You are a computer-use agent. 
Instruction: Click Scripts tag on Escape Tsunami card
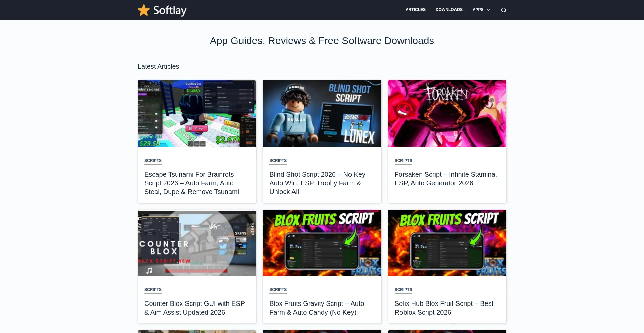click(x=153, y=161)
